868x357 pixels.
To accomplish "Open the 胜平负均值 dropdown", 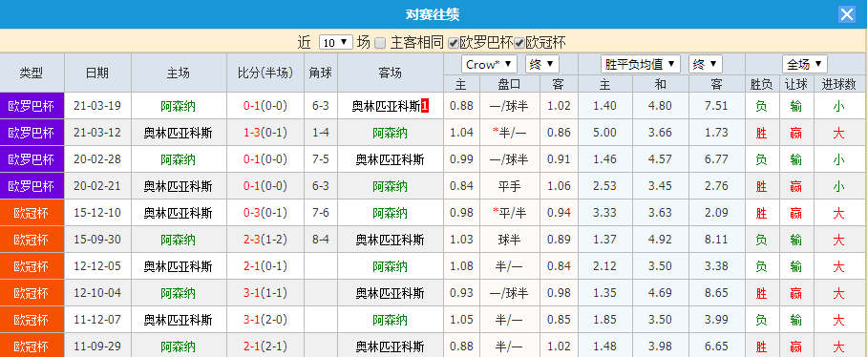I will click(x=641, y=64).
